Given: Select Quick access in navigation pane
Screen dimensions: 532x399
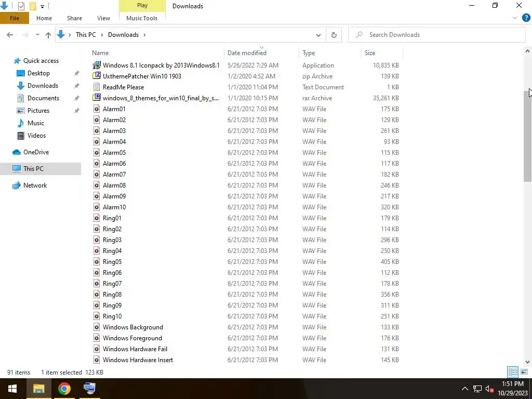Looking at the screenshot, I should (x=41, y=61).
